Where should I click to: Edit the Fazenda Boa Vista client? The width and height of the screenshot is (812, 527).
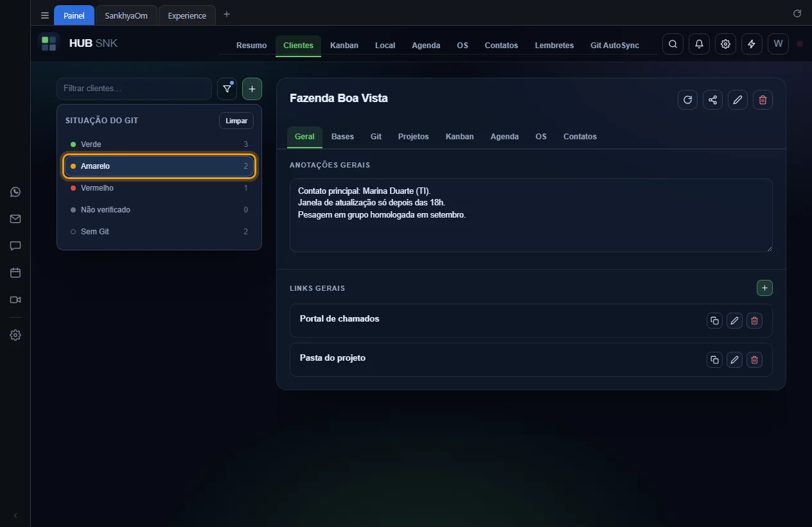pyautogui.click(x=737, y=99)
